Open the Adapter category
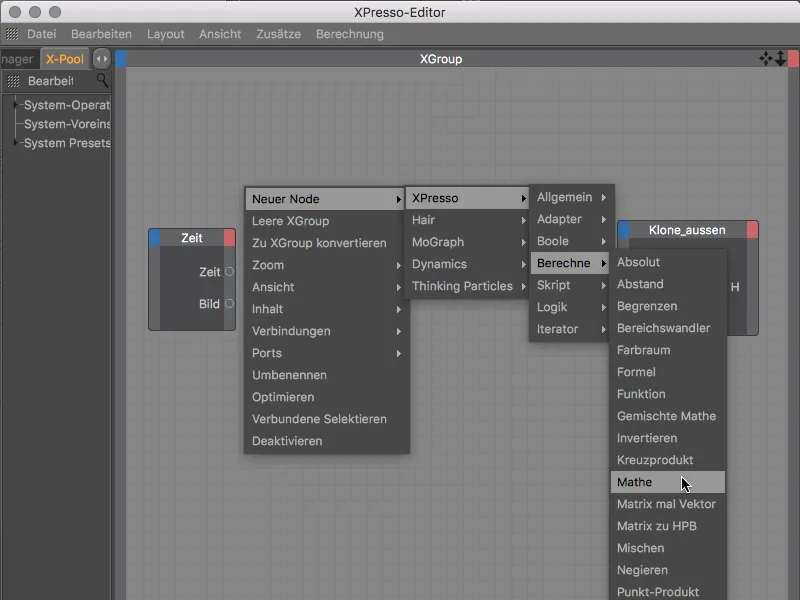 (x=571, y=219)
